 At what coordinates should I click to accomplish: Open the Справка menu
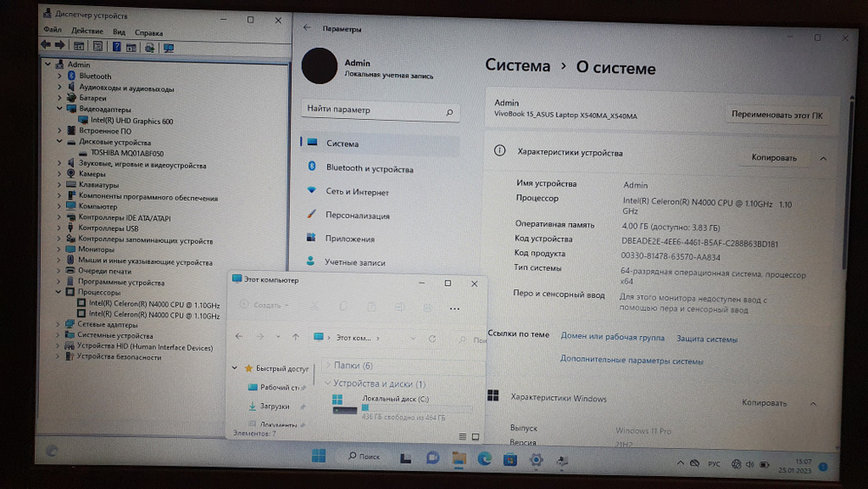coord(149,33)
